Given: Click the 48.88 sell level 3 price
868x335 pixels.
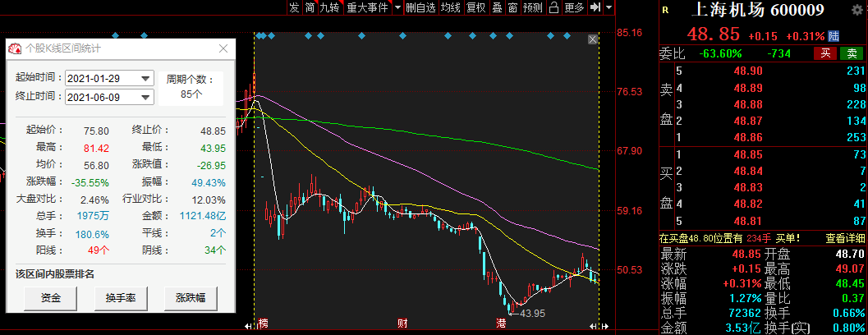Looking at the screenshot, I should [747, 104].
